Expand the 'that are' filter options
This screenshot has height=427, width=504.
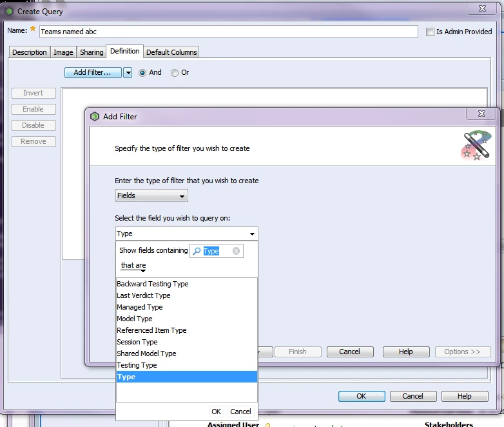pyautogui.click(x=133, y=266)
